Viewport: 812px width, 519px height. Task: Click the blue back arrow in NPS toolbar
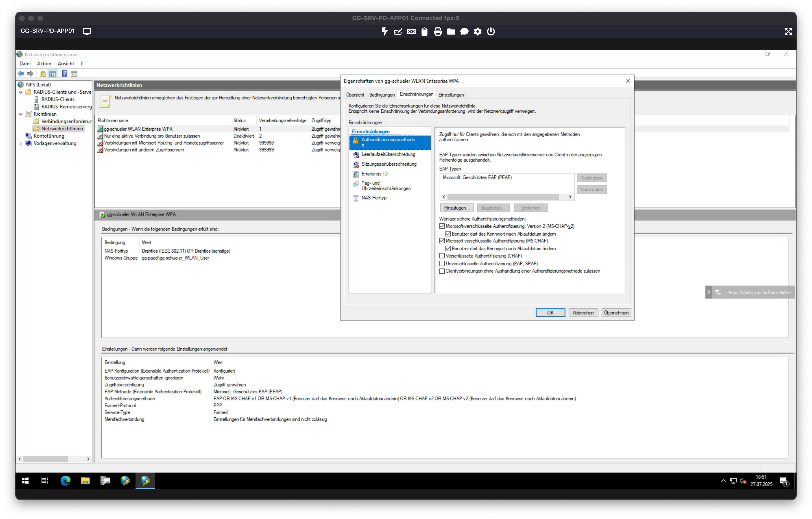21,74
